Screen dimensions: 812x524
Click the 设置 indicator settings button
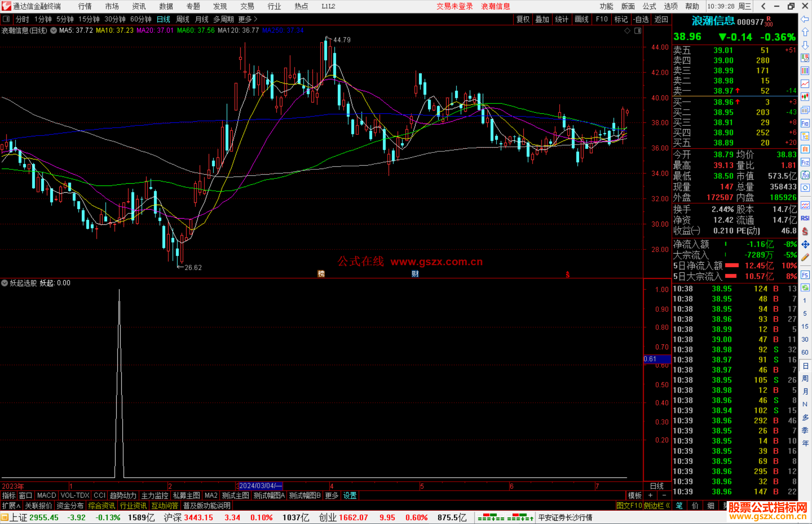tap(350, 495)
